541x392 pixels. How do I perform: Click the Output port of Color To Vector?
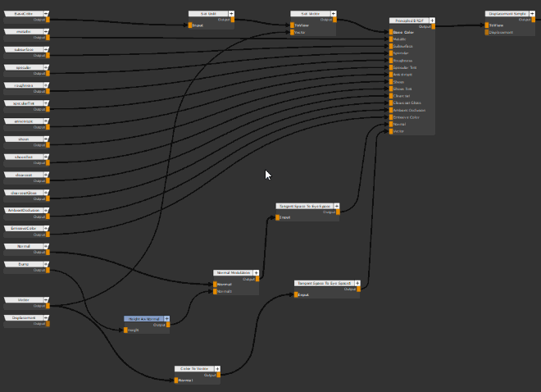[x=219, y=375]
